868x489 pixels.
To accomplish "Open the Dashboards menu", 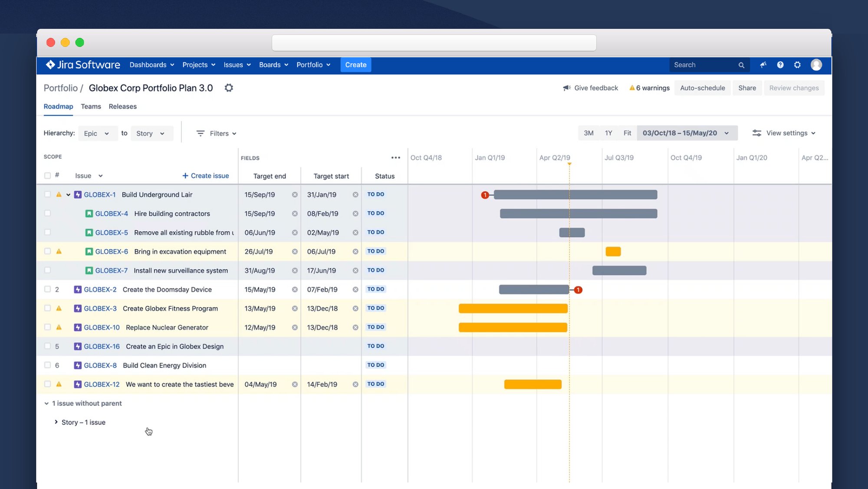I will click(x=152, y=65).
